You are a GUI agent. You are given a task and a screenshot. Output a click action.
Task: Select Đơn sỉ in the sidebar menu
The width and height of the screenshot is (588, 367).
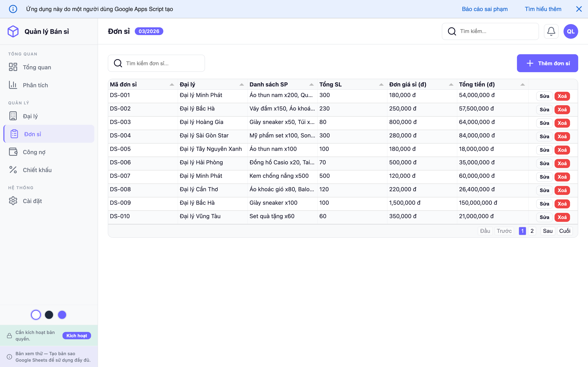tap(32, 134)
